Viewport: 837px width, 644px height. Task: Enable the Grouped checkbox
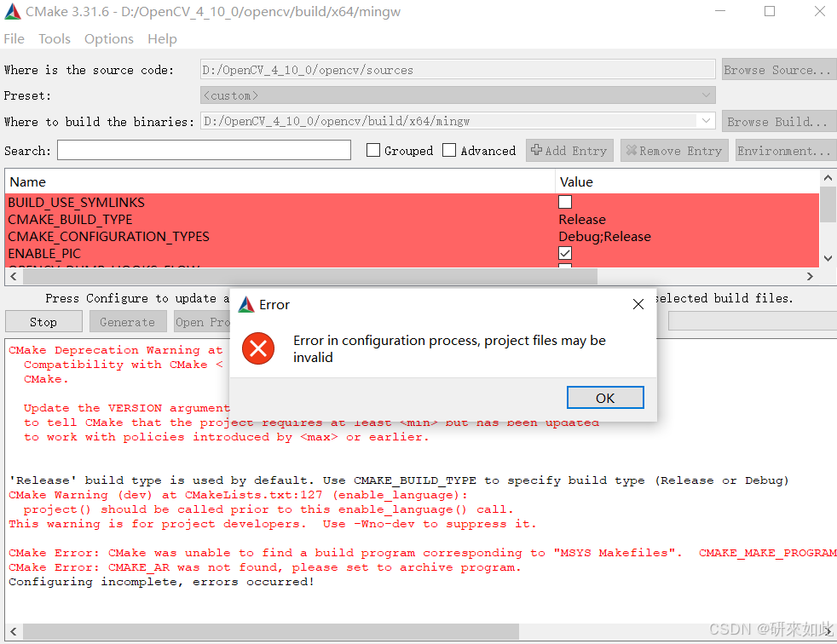[x=372, y=150]
